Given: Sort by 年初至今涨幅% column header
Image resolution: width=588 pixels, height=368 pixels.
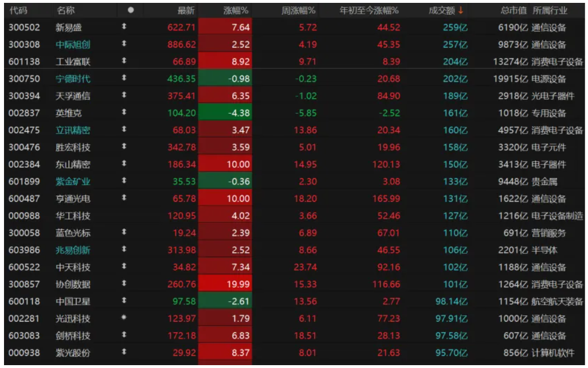Looking at the screenshot, I should point(369,10).
